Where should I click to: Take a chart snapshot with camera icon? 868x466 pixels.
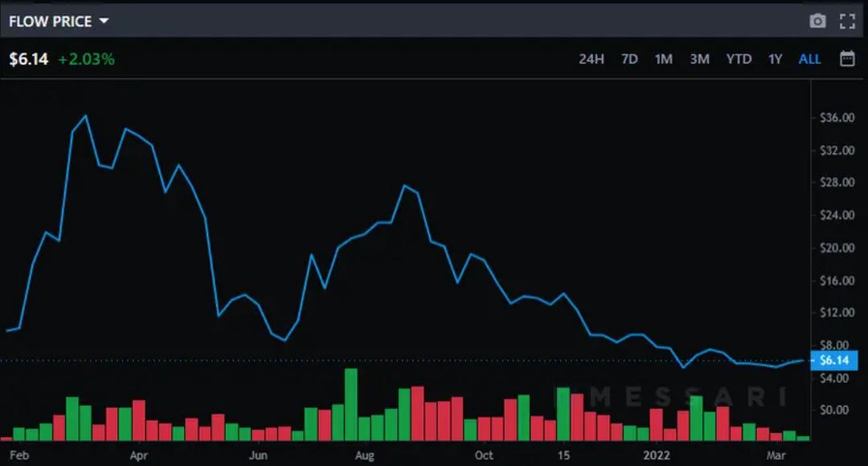tap(817, 22)
